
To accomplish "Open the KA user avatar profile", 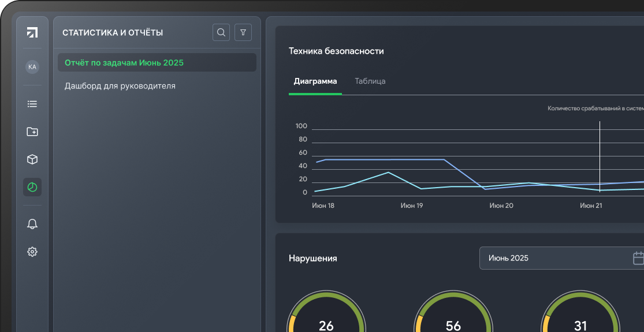I will (x=32, y=67).
